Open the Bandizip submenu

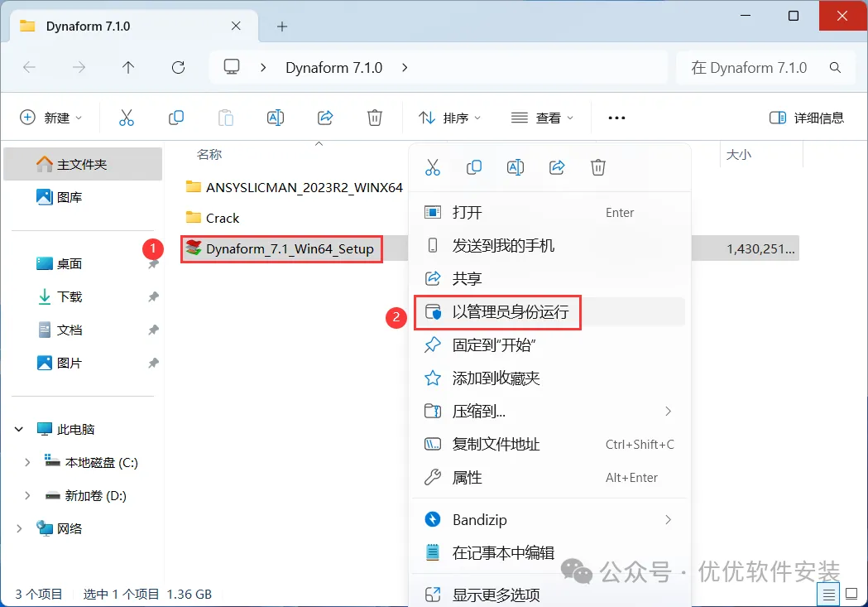tap(549, 519)
